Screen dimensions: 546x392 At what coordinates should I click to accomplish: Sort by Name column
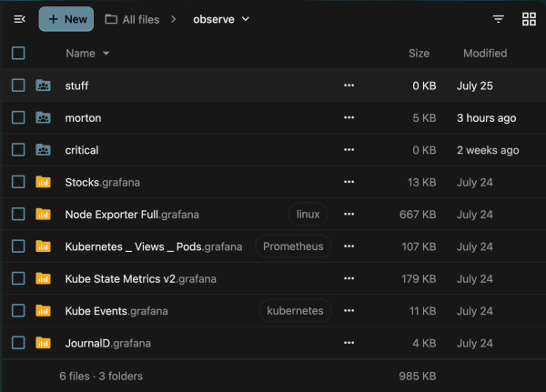[x=87, y=54]
